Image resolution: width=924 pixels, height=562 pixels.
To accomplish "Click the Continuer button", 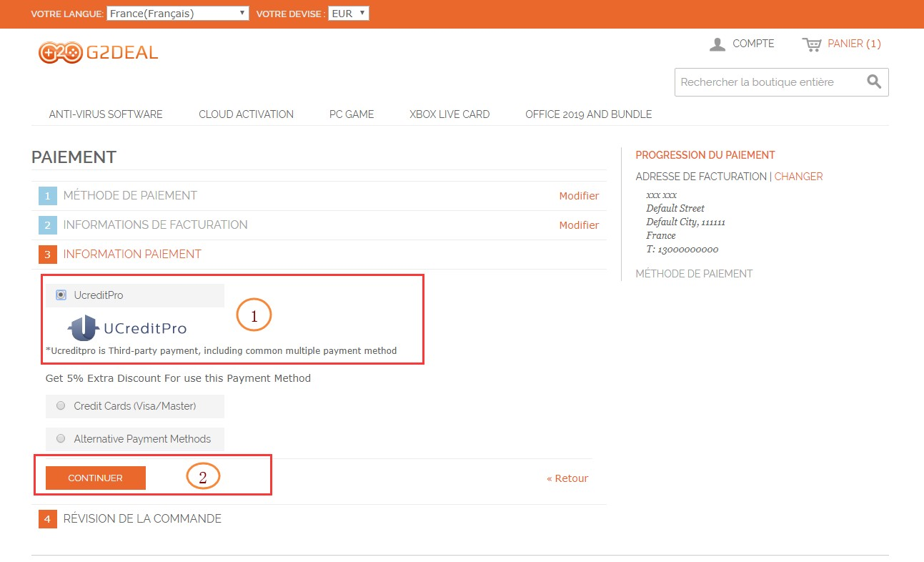I will tap(96, 478).
